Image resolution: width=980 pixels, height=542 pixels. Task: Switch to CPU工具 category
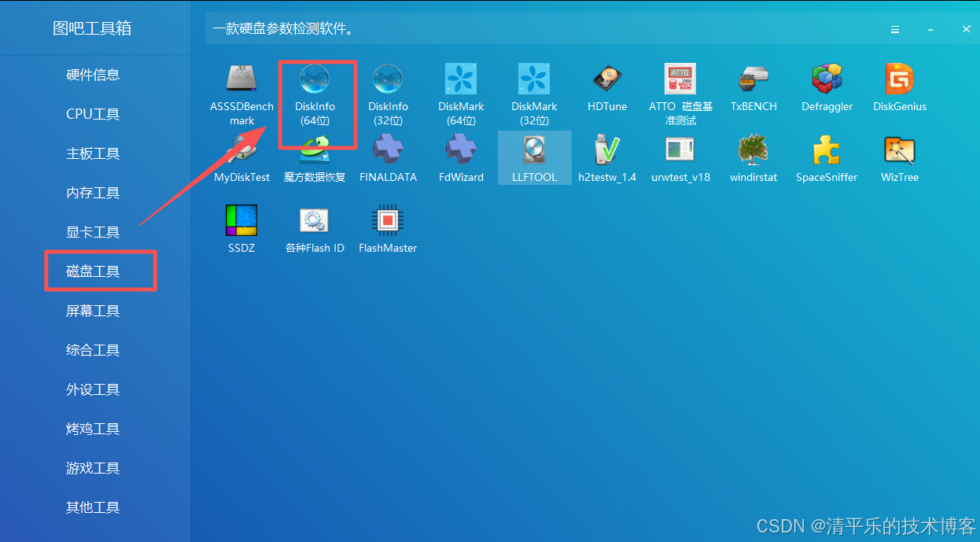point(93,114)
